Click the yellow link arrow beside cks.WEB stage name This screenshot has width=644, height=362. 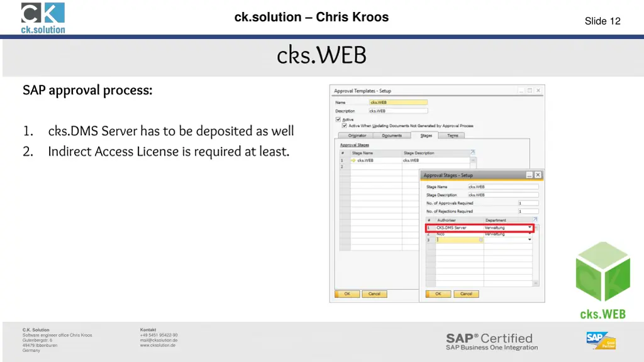click(353, 160)
